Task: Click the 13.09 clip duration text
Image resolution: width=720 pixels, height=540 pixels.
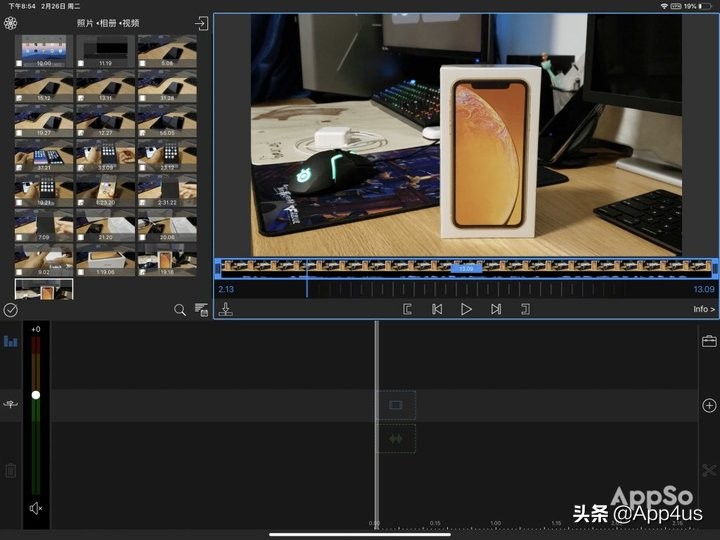Action: tap(704, 289)
